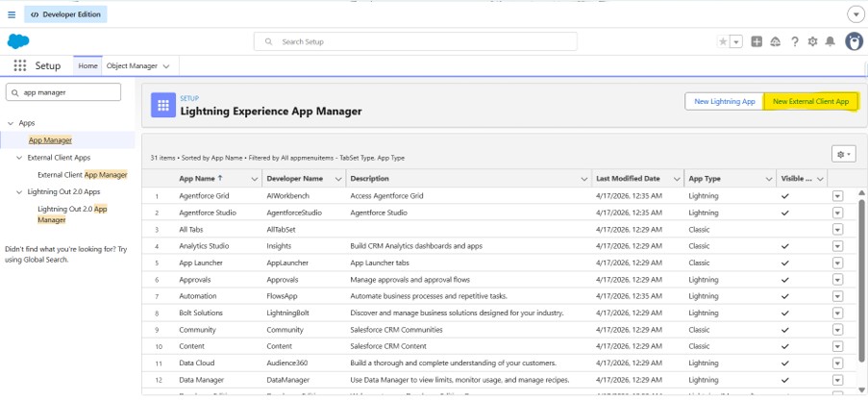Viewport: 868px width, 401px height.
Task: Click the Quick Find box containing app manager
Action: [63, 92]
